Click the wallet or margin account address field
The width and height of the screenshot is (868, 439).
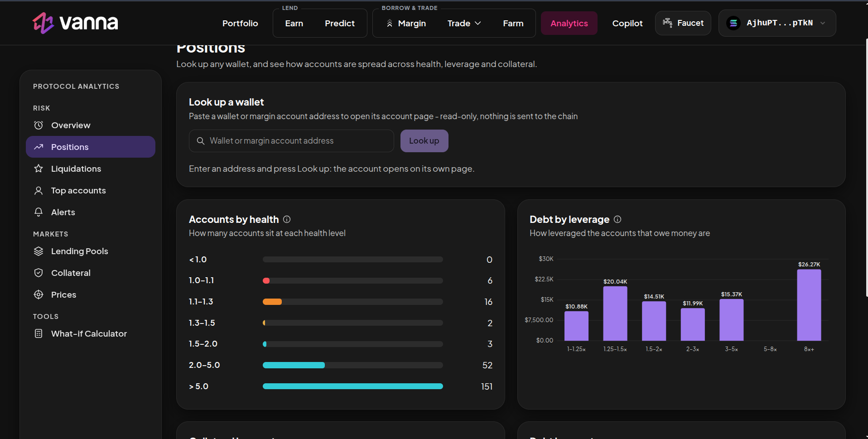coord(291,141)
